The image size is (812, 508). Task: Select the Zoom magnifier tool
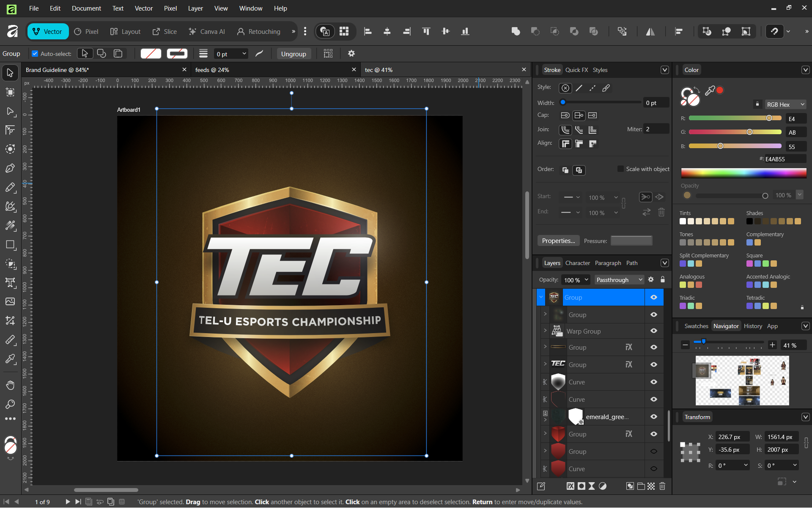point(10,404)
